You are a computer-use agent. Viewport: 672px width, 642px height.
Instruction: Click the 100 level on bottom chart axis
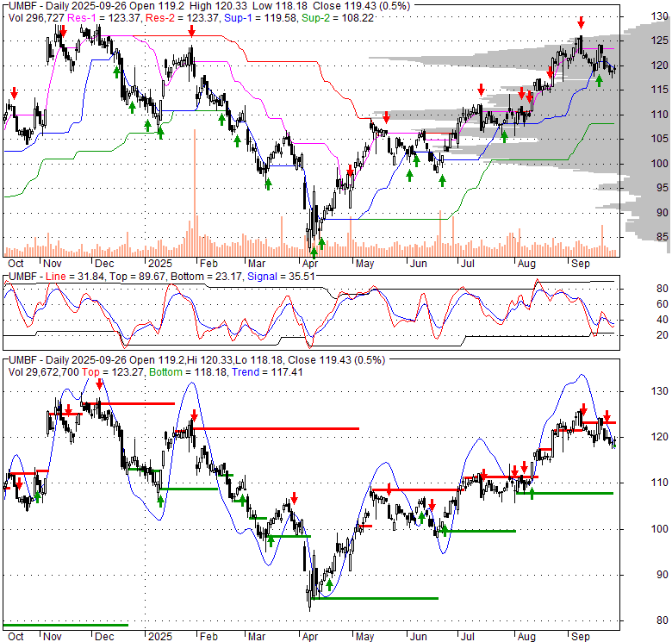660,529
